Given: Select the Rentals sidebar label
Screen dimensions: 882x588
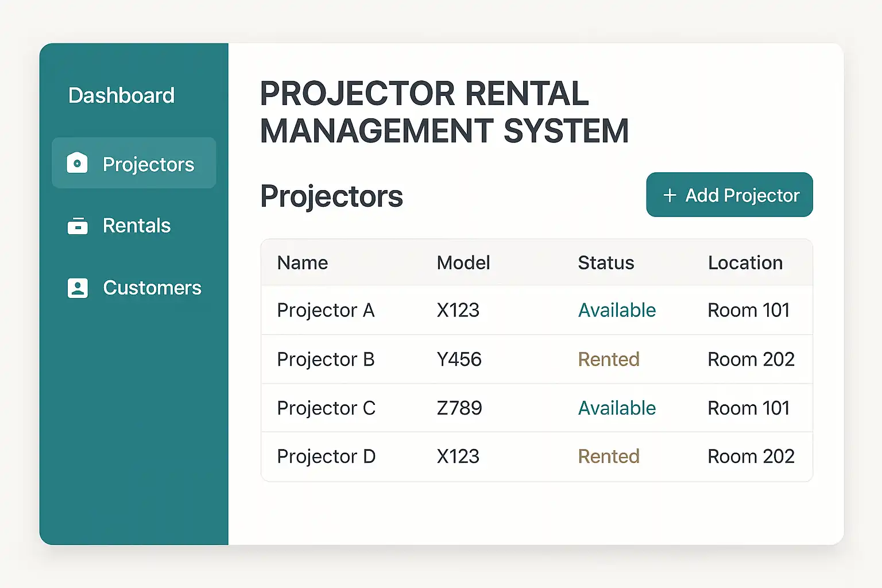Looking at the screenshot, I should pos(137,226).
